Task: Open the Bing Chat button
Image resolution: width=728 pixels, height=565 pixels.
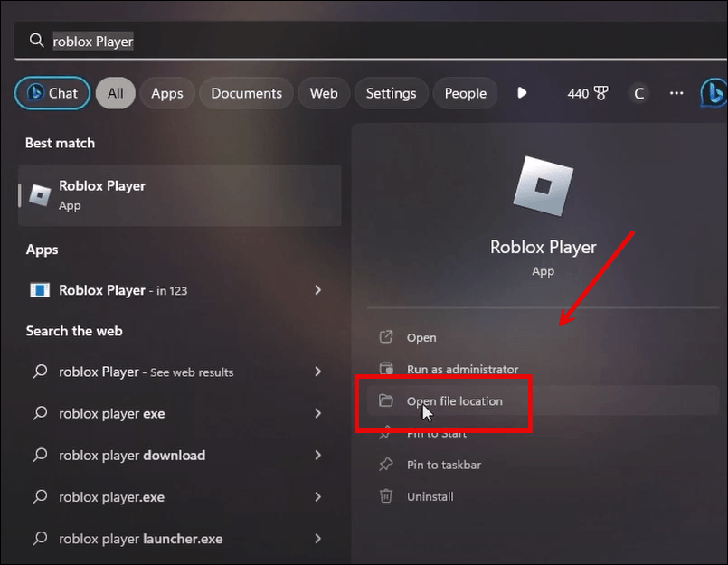Action: tap(52, 93)
